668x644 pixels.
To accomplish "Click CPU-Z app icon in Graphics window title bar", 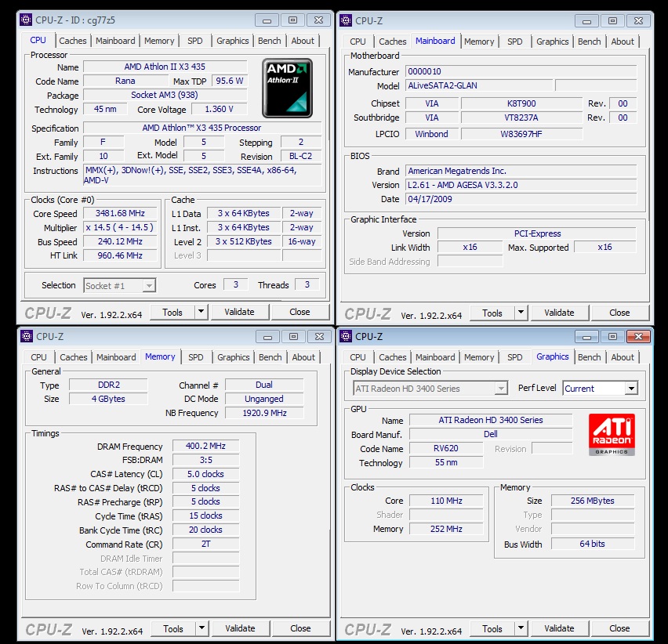I will [x=346, y=336].
